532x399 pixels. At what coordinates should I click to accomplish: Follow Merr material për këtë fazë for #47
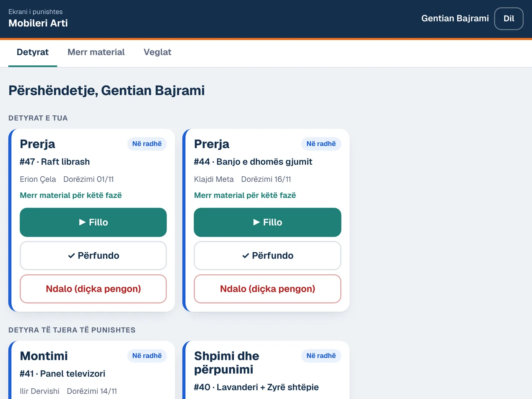tap(71, 195)
